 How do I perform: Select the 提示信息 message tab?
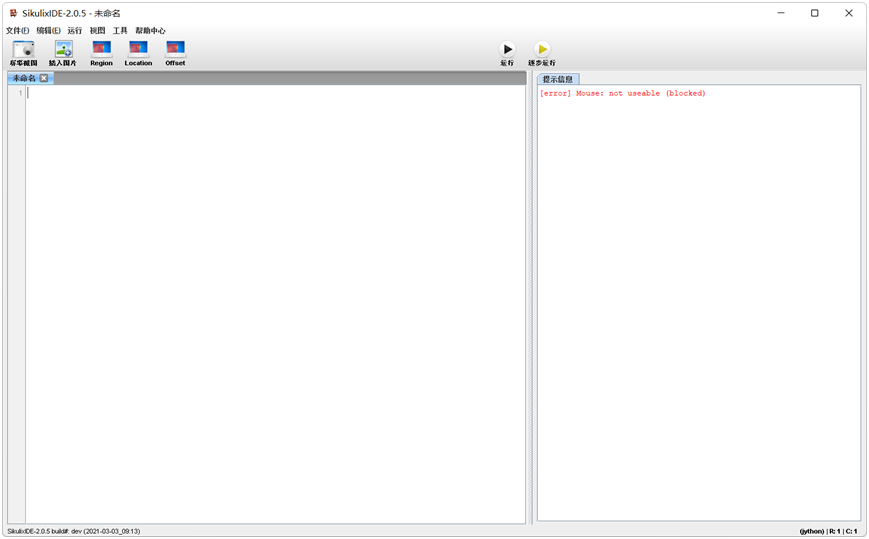[x=558, y=79]
